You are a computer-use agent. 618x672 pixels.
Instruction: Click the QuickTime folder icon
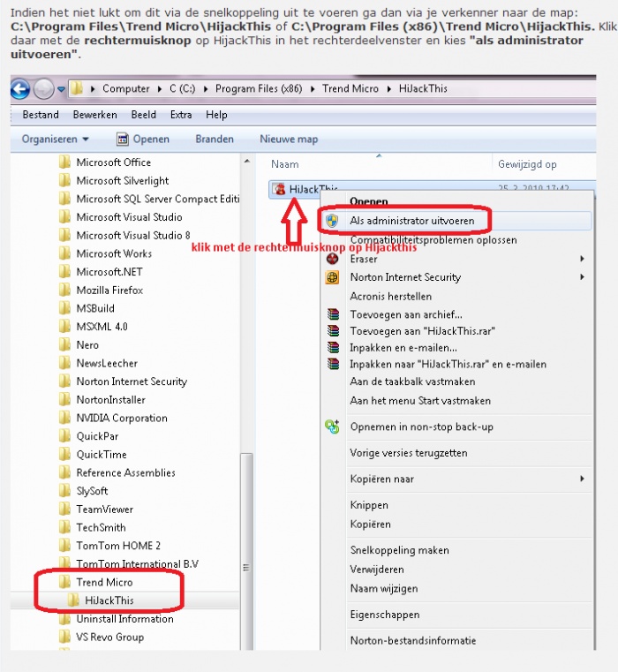pos(64,454)
